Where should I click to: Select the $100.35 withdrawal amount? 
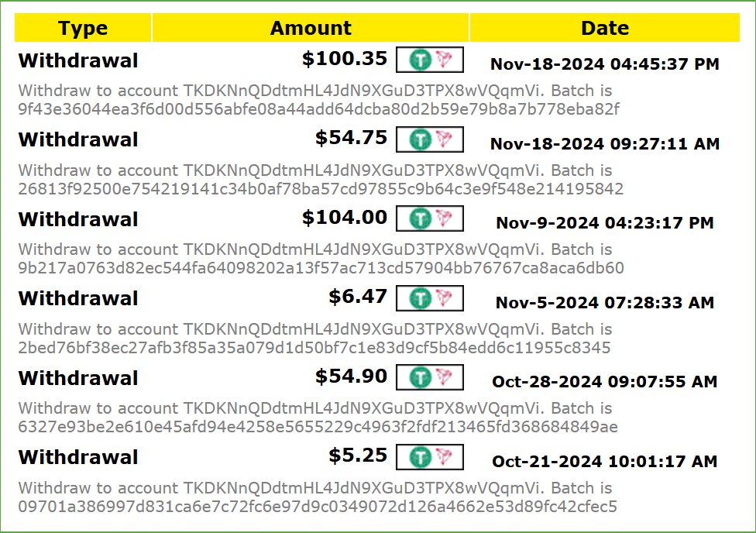(x=344, y=59)
